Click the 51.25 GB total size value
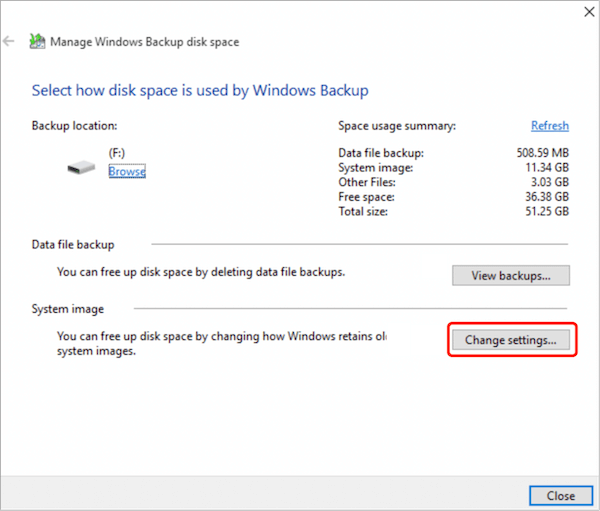The width and height of the screenshot is (600, 511). [547, 211]
